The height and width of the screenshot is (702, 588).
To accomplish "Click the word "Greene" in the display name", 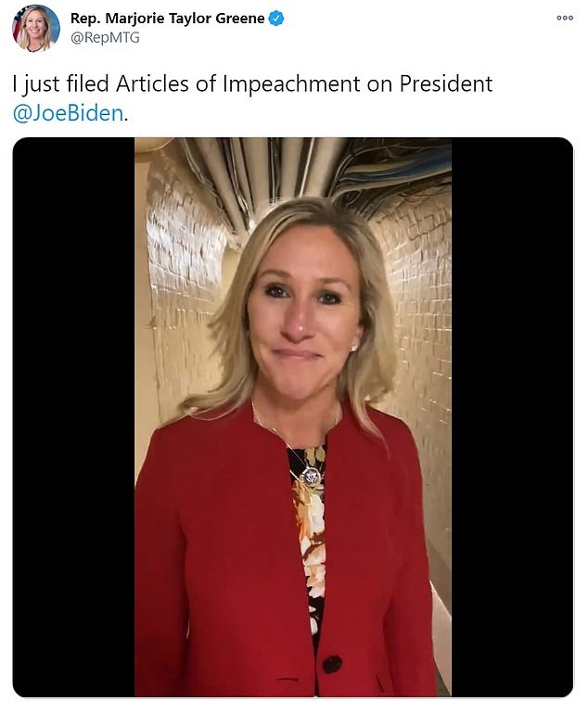I will (238, 19).
